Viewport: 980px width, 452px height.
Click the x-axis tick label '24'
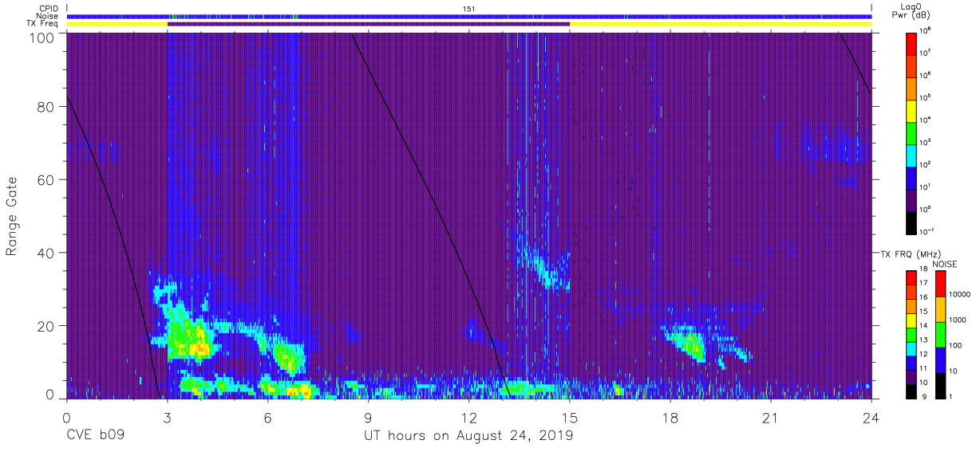871,417
